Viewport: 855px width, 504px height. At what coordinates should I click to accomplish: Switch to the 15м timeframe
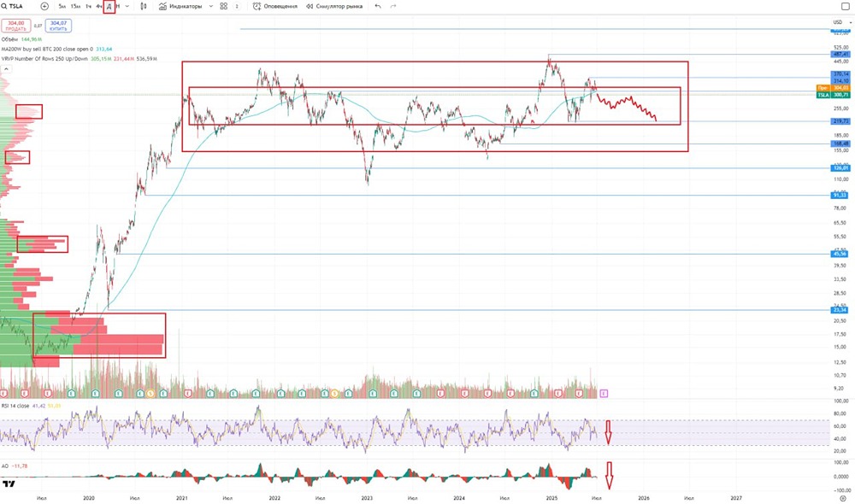click(x=75, y=6)
